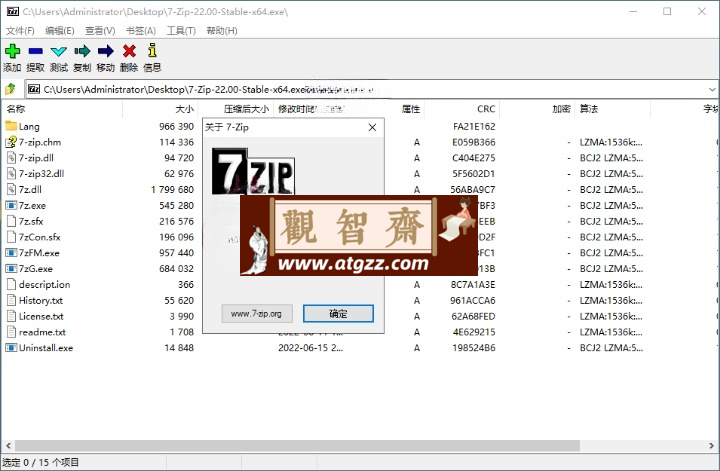
Task: Sort by the 算法 column header
Action: pyautogui.click(x=613, y=109)
